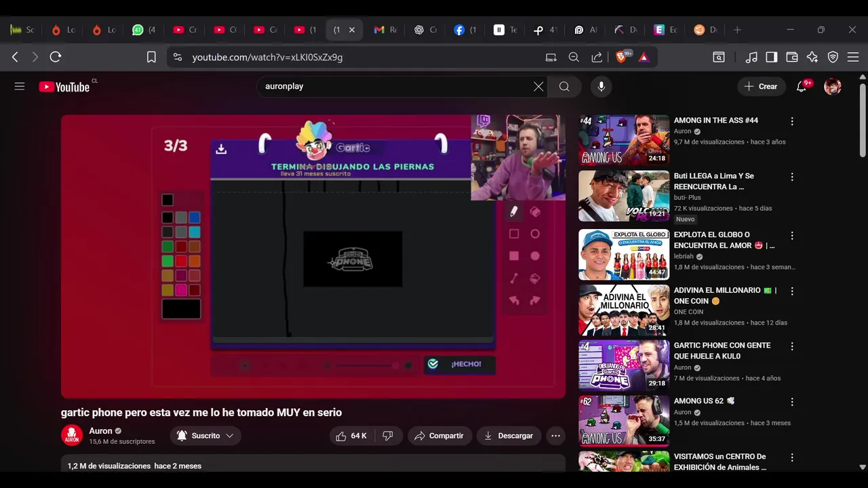
Task: Switch to the Facebook browser tab
Action: (x=465, y=30)
